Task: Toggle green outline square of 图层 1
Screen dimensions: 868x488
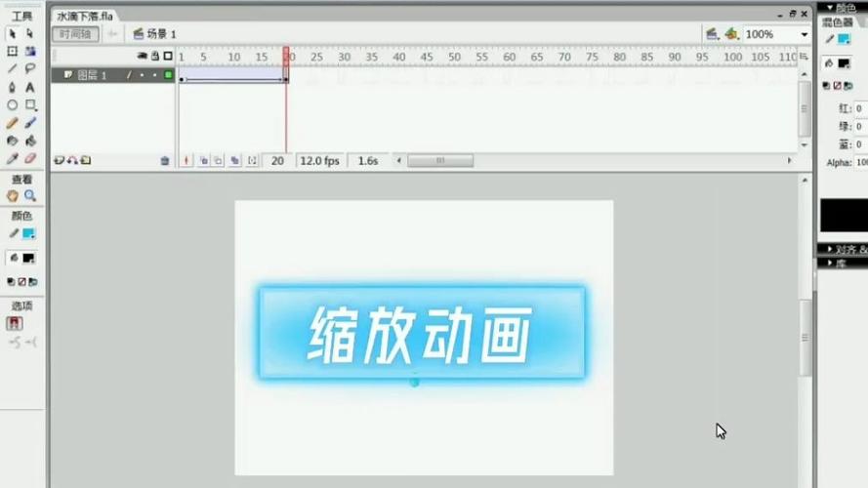Action: click(168, 75)
